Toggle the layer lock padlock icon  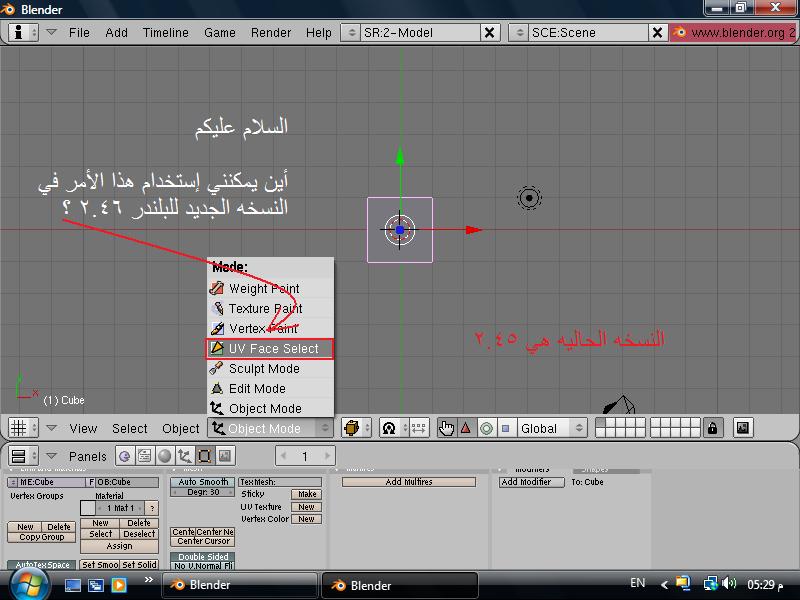point(712,428)
